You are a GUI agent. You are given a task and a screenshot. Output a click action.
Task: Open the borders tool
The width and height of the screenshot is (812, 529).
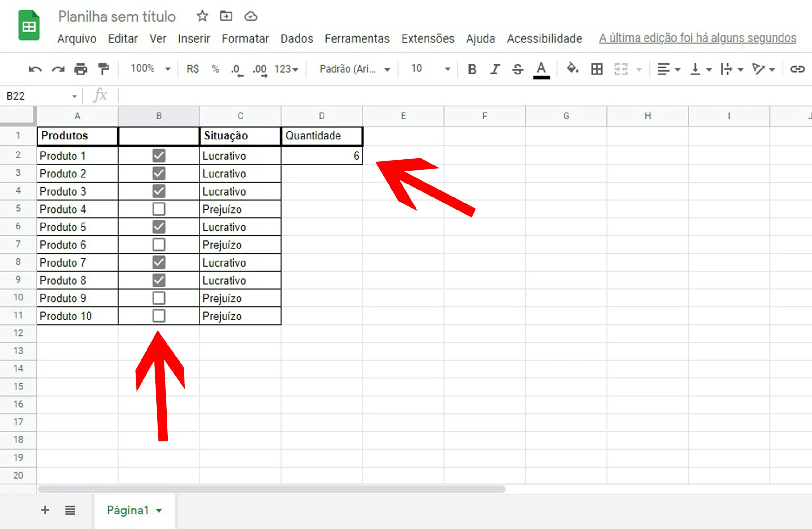[597, 69]
